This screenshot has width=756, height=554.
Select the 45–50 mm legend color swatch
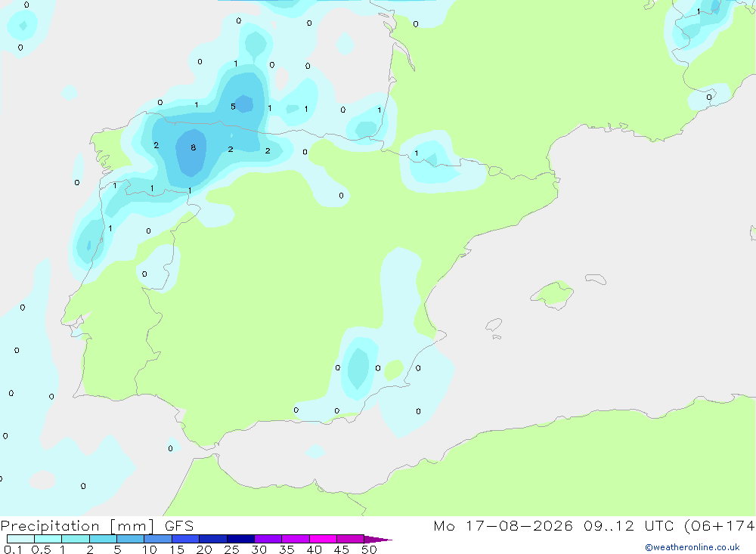tap(351, 539)
